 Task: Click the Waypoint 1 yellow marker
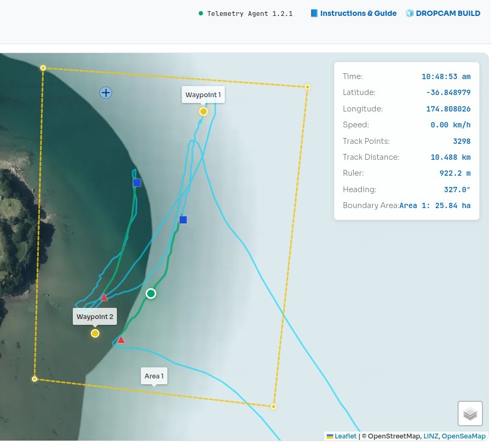tap(203, 111)
